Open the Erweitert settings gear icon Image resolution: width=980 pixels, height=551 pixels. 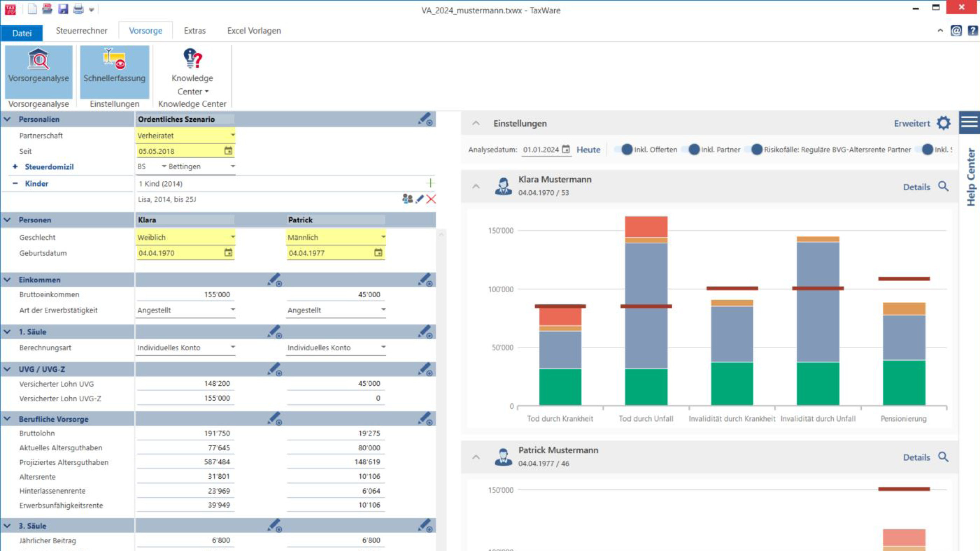click(943, 123)
